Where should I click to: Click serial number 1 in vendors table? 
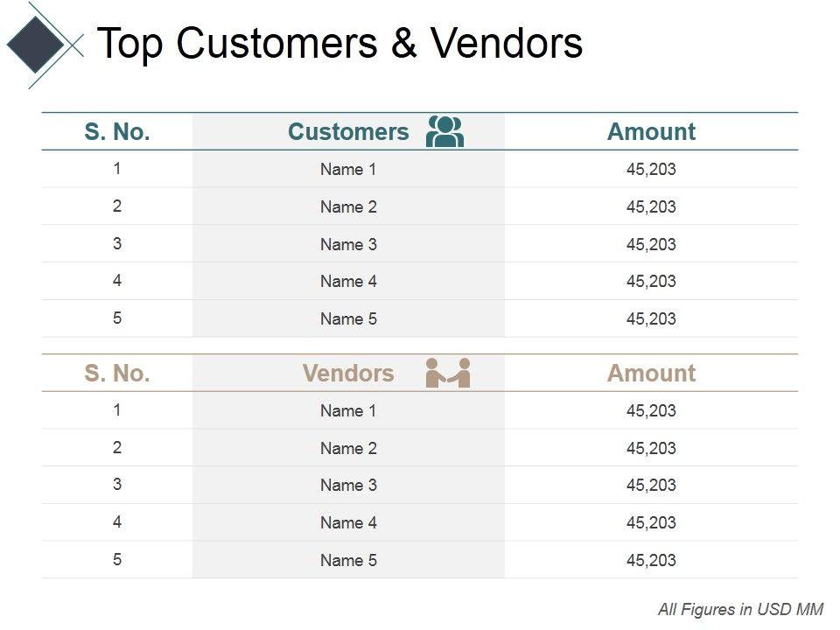tap(117, 410)
